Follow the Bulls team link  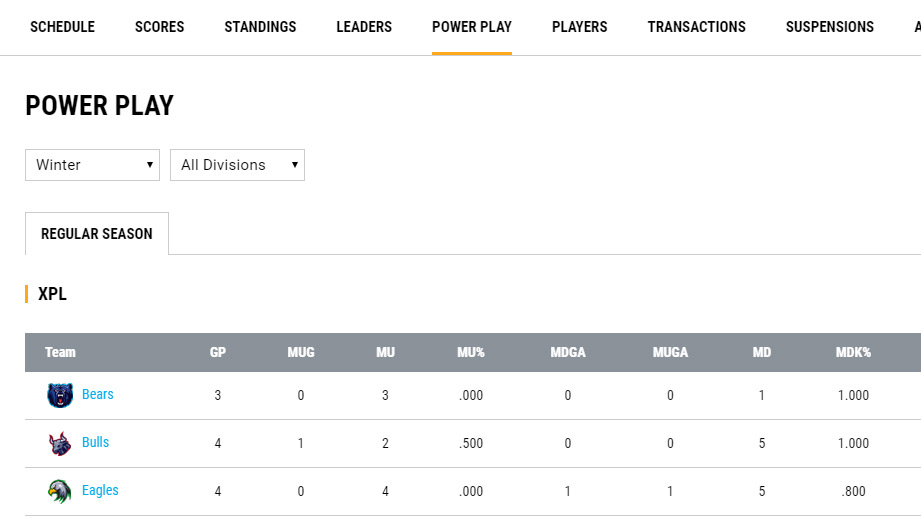[x=96, y=443]
